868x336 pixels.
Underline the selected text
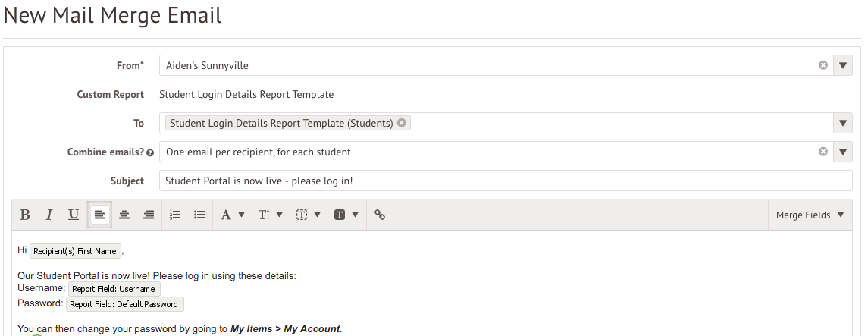coord(74,215)
